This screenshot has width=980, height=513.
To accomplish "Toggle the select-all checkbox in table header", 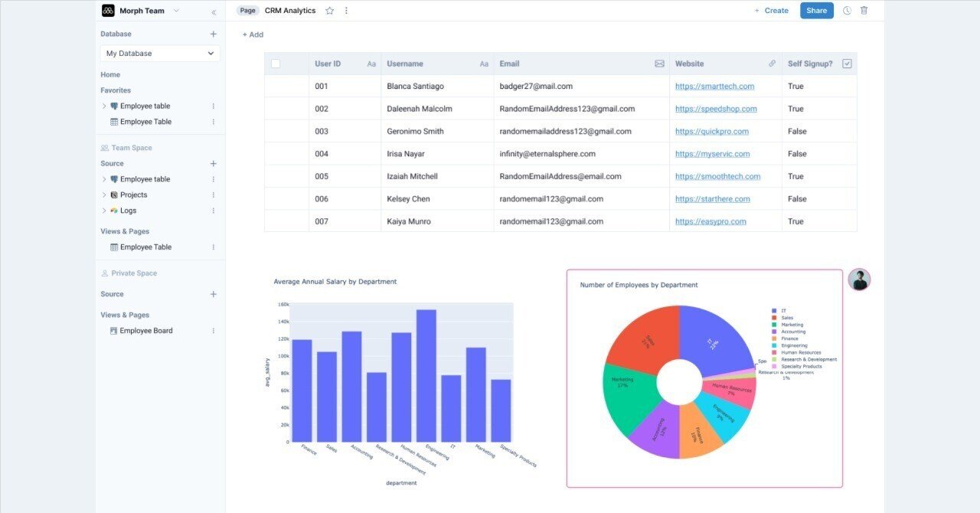I will click(x=276, y=64).
